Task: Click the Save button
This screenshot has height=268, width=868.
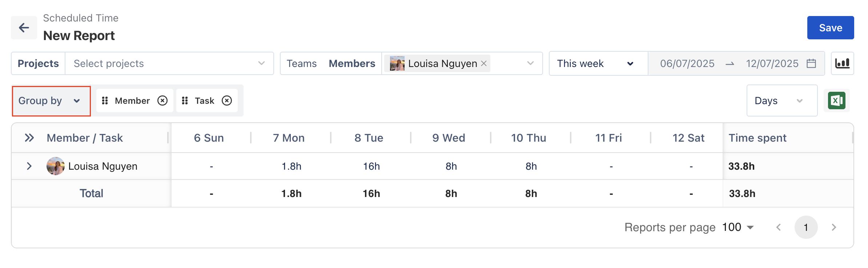Action: pos(830,28)
